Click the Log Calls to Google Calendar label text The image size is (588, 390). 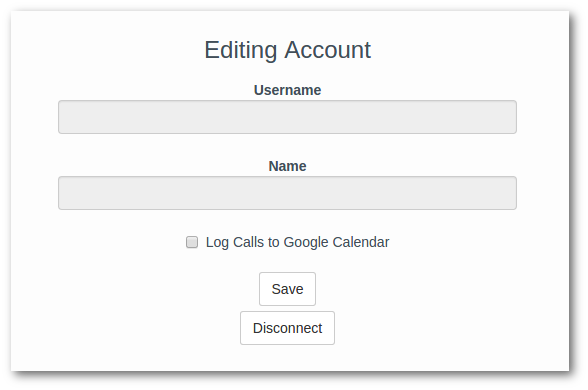coord(297,242)
